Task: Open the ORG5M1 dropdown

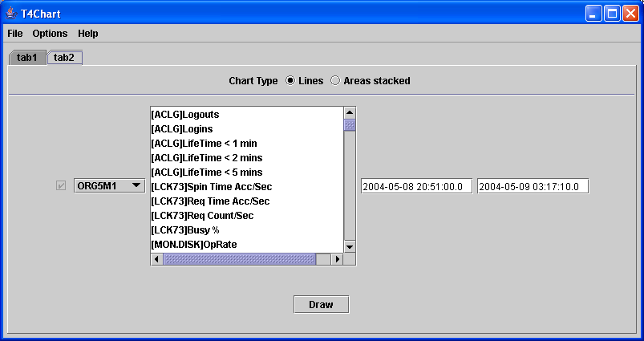Action: pyautogui.click(x=109, y=186)
